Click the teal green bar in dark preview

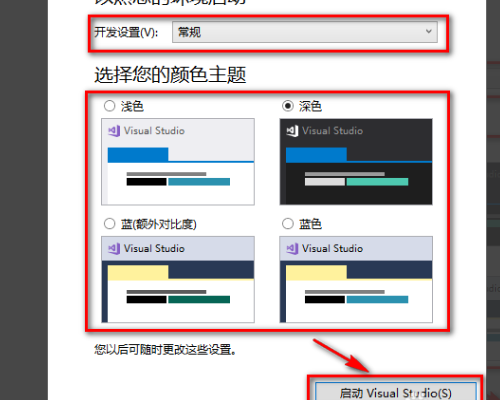coord(377,182)
